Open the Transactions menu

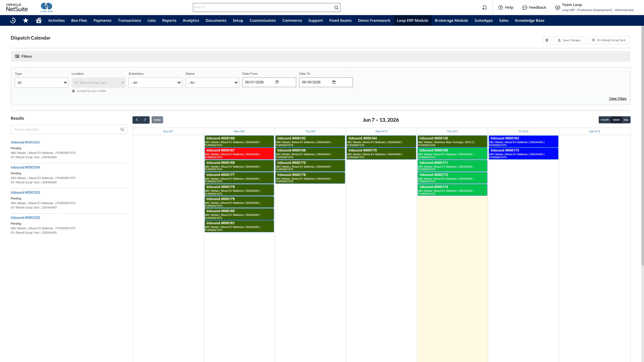coord(129,20)
